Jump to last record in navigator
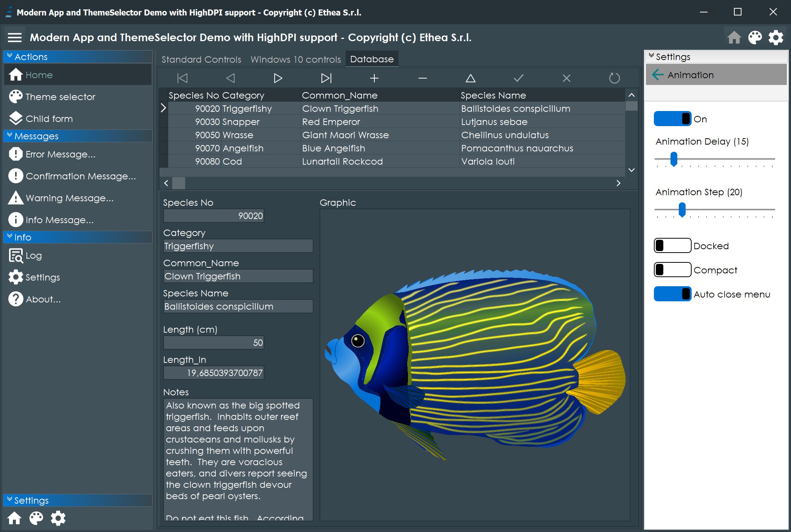This screenshot has width=791, height=532. (326, 78)
